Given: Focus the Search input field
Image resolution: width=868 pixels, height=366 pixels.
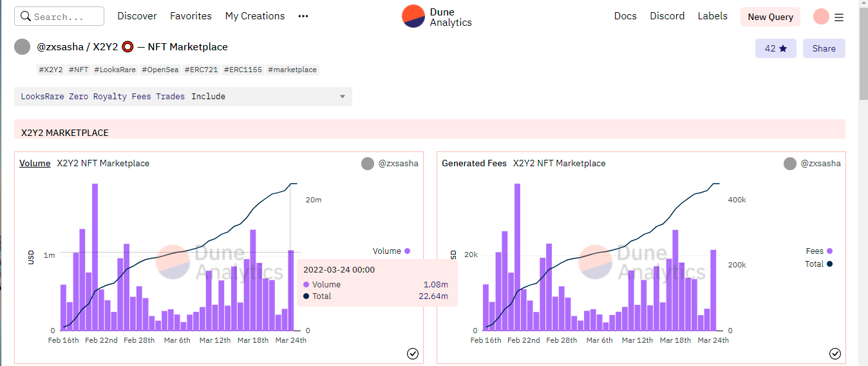Looking at the screenshot, I should pyautogui.click(x=59, y=16).
